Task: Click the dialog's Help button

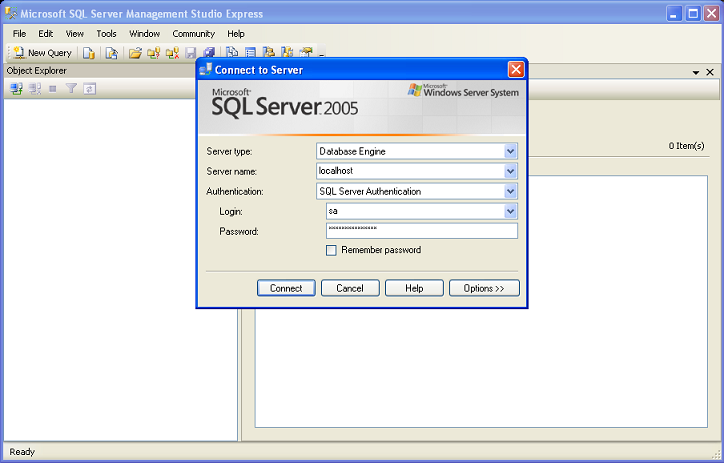Action: pos(414,288)
